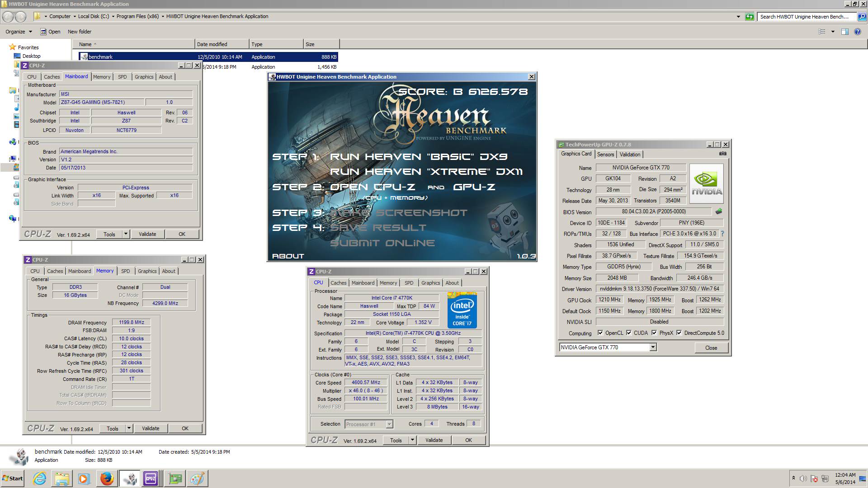The width and height of the screenshot is (868, 488).
Task: Click the Bus Interface question mark in GPU-Z
Action: coord(722,234)
